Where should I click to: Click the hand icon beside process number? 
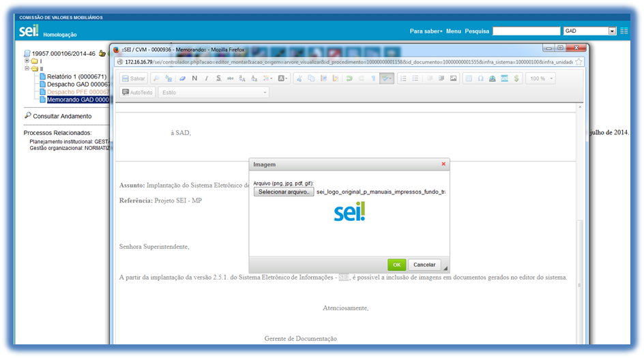(x=102, y=53)
